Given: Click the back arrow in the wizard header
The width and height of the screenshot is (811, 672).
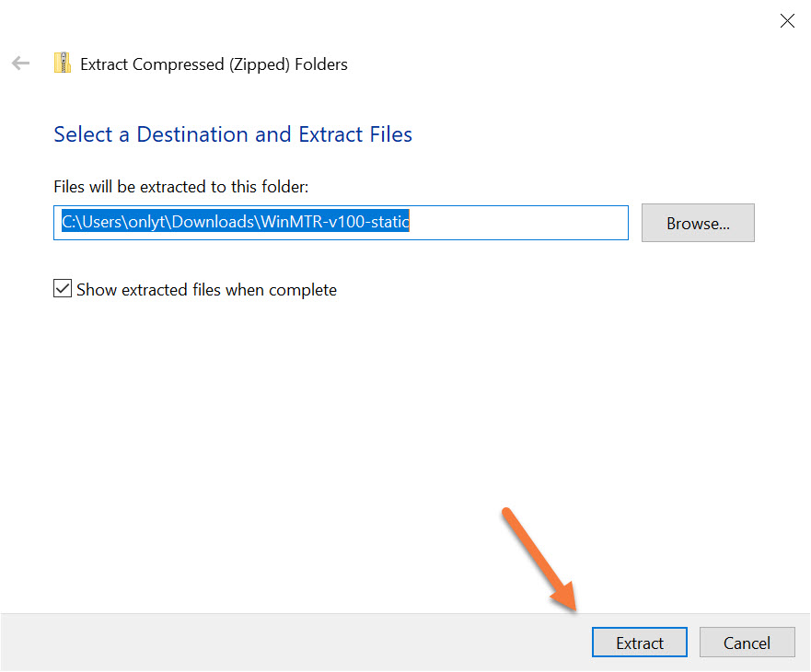Looking at the screenshot, I should 20,64.
